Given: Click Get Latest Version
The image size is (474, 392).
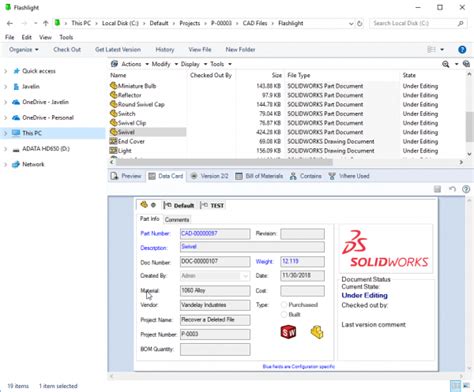Looking at the screenshot, I should [118, 50].
